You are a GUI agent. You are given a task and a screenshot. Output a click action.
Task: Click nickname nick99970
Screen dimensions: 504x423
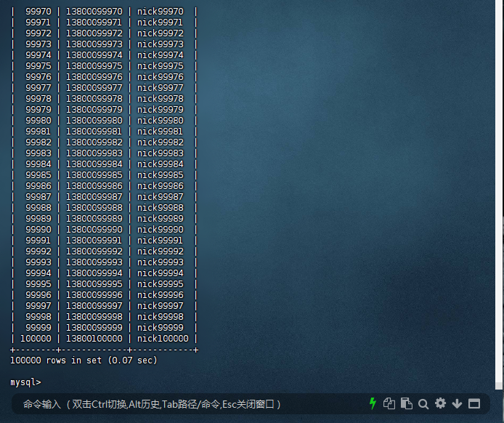click(160, 12)
